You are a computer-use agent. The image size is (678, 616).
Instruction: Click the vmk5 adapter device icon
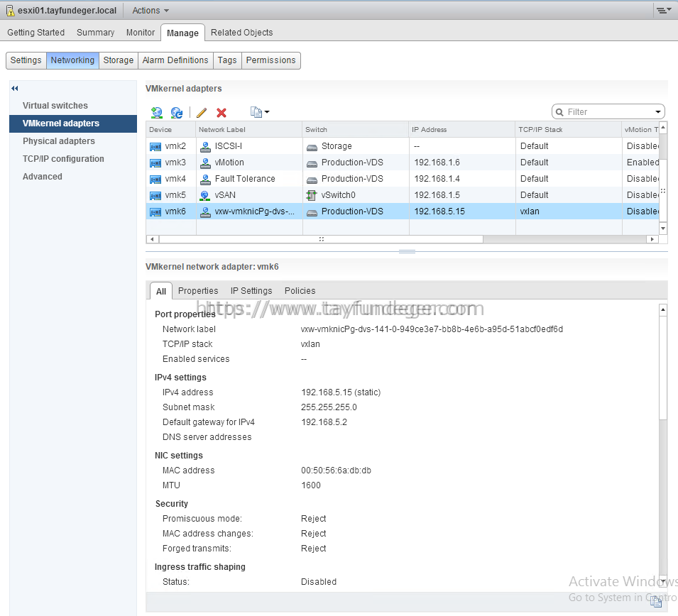[x=155, y=195]
